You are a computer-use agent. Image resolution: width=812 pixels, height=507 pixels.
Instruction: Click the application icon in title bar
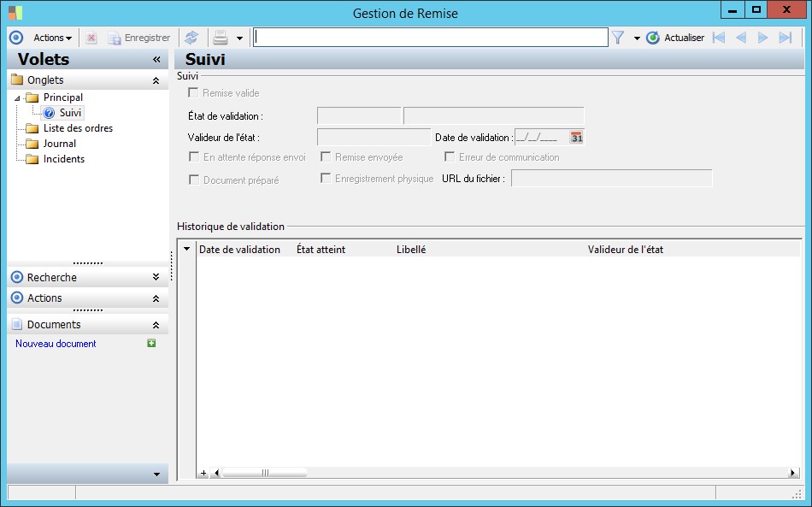(15, 13)
